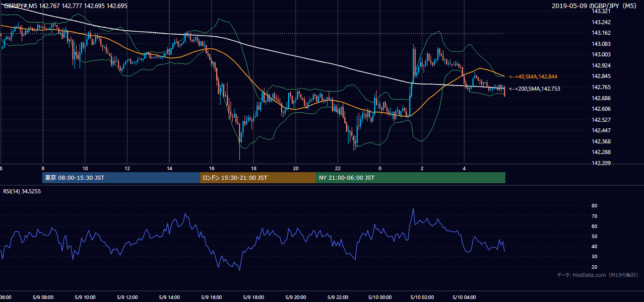The image size is (644, 302).
Task: Click the chart title 2019-05-09 GBP/JPY (M5)
Action: tap(594, 6)
